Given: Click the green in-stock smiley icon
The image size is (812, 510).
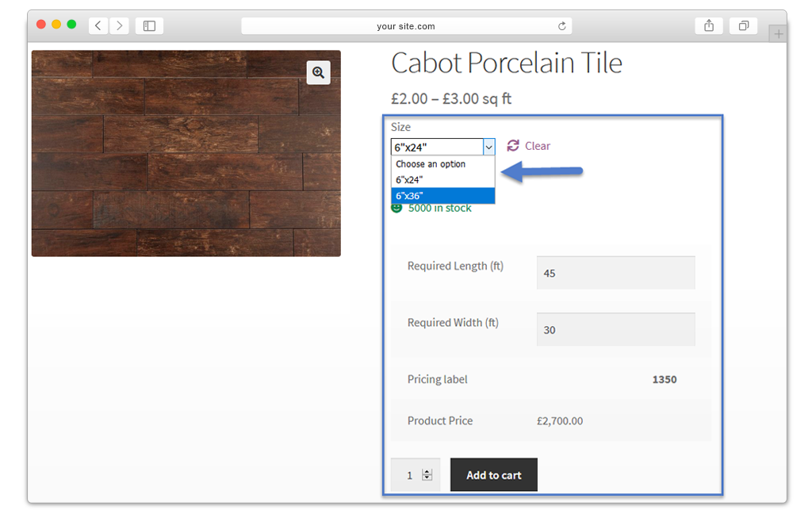Looking at the screenshot, I should (396, 208).
